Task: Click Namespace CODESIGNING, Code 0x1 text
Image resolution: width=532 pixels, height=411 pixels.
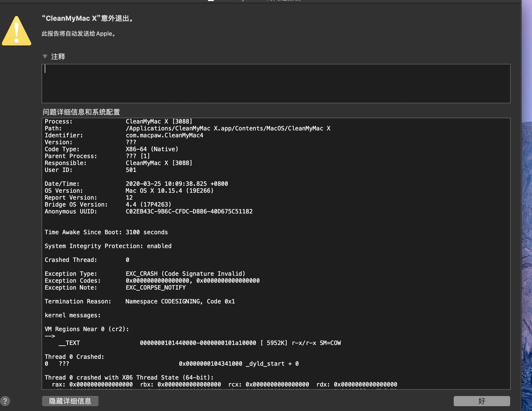Action: pos(180,301)
